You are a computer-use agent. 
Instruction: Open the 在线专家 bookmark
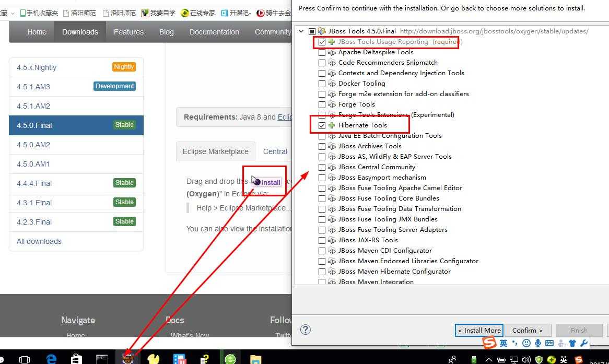click(x=198, y=13)
